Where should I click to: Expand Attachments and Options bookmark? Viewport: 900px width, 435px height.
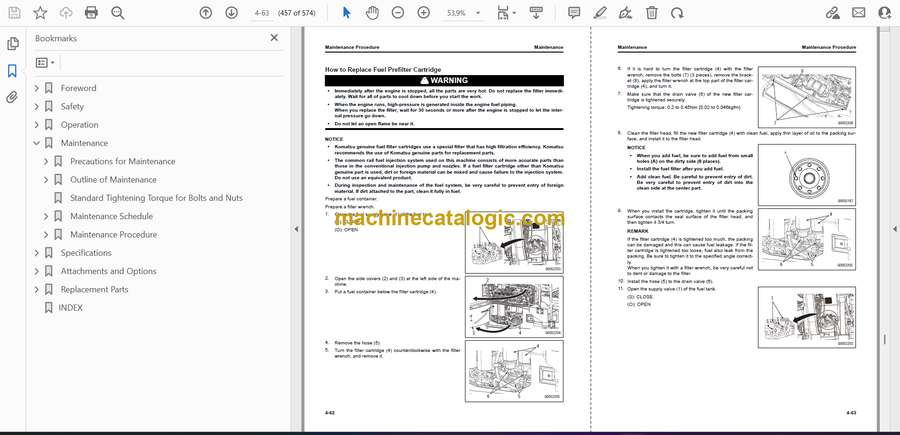37,271
